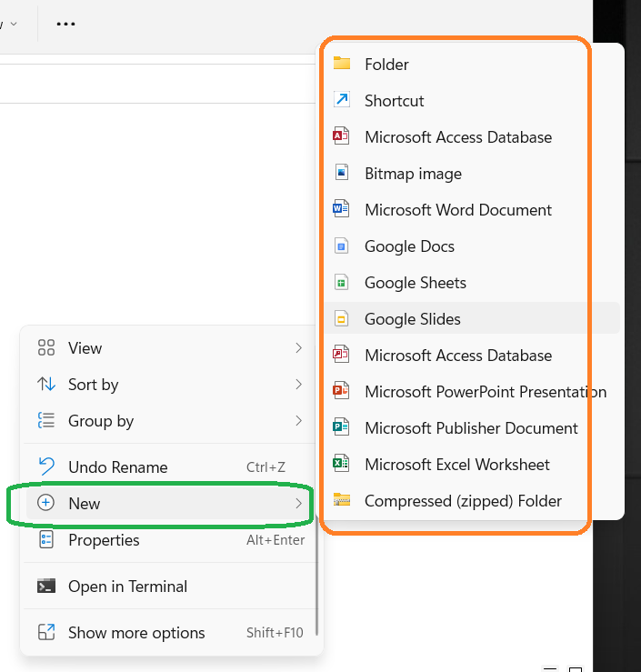Open Properties from the context menu
The image size is (641, 672).
[170, 540]
